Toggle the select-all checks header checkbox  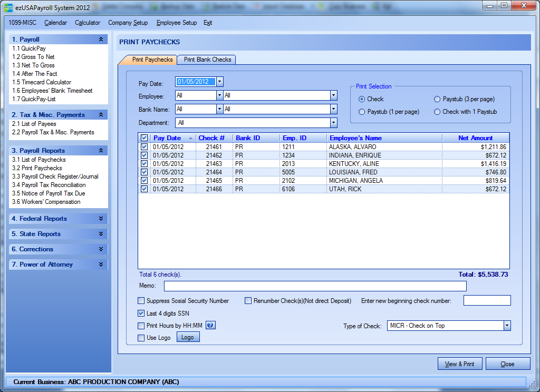pyautogui.click(x=144, y=138)
